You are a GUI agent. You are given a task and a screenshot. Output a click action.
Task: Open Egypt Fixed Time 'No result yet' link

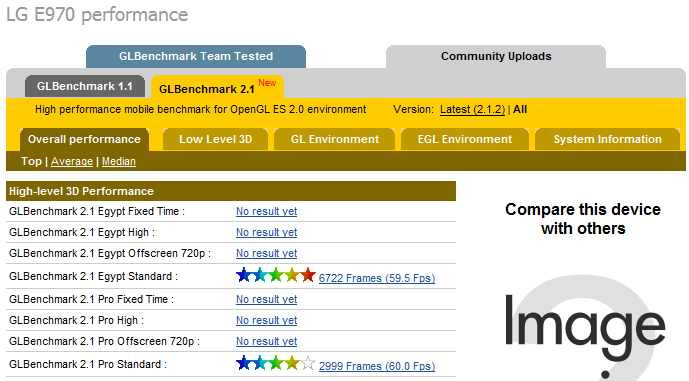[x=266, y=211]
